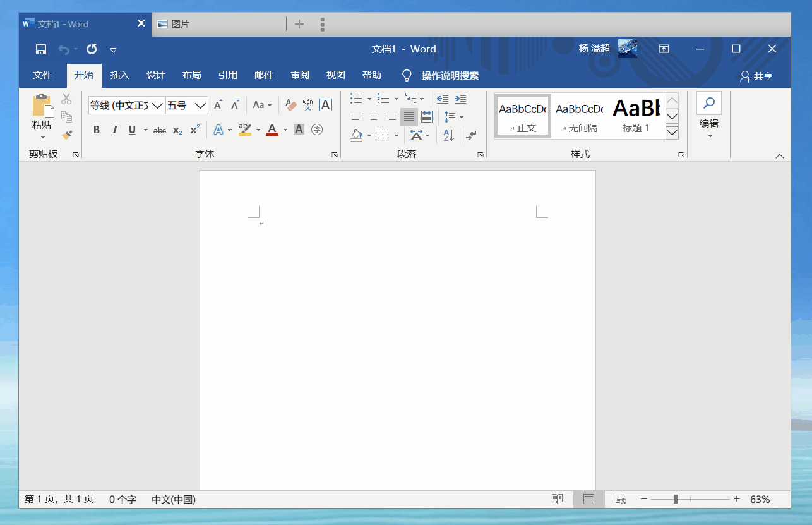Click the Sort A-Z icon
This screenshot has width=812, height=525.
click(448, 135)
